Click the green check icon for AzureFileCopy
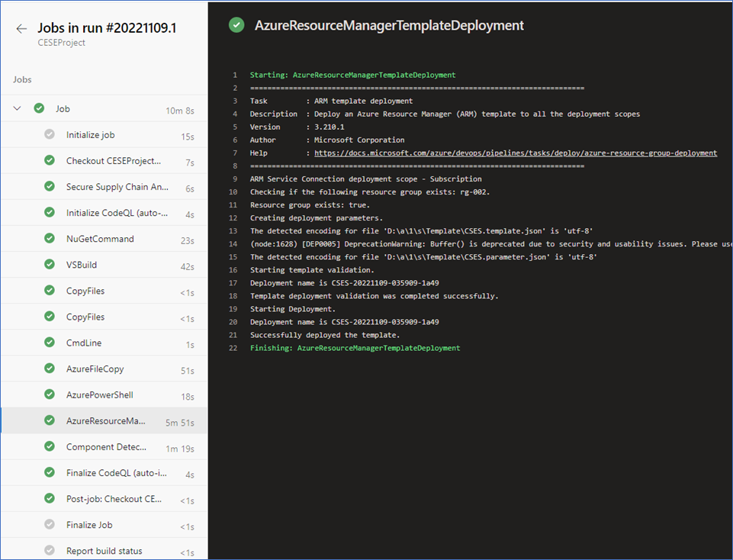The image size is (733, 560). [50, 369]
